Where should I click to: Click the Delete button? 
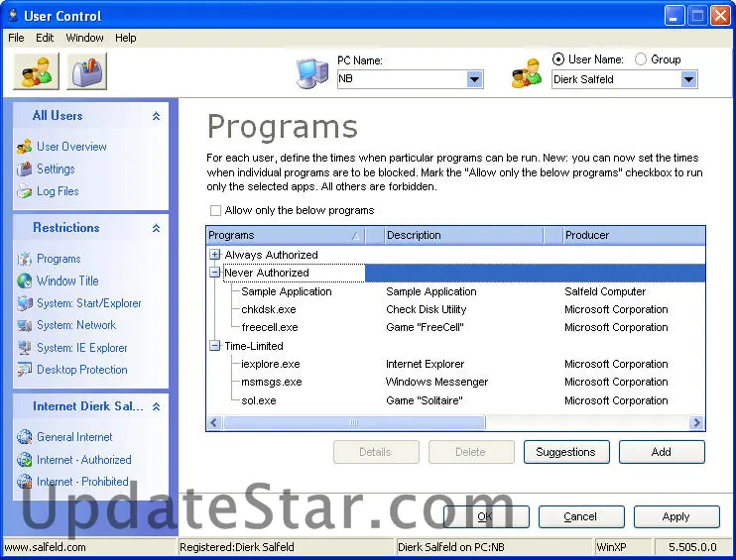pyautogui.click(x=471, y=452)
